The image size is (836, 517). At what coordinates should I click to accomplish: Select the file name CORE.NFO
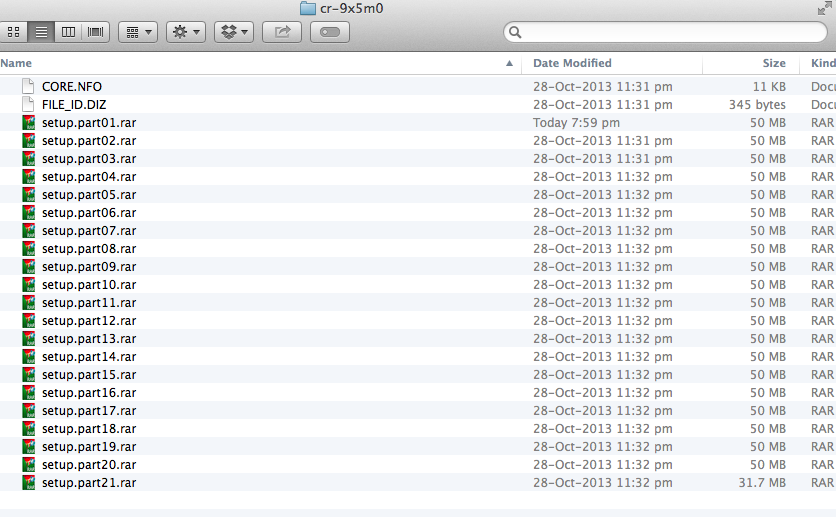(x=72, y=86)
